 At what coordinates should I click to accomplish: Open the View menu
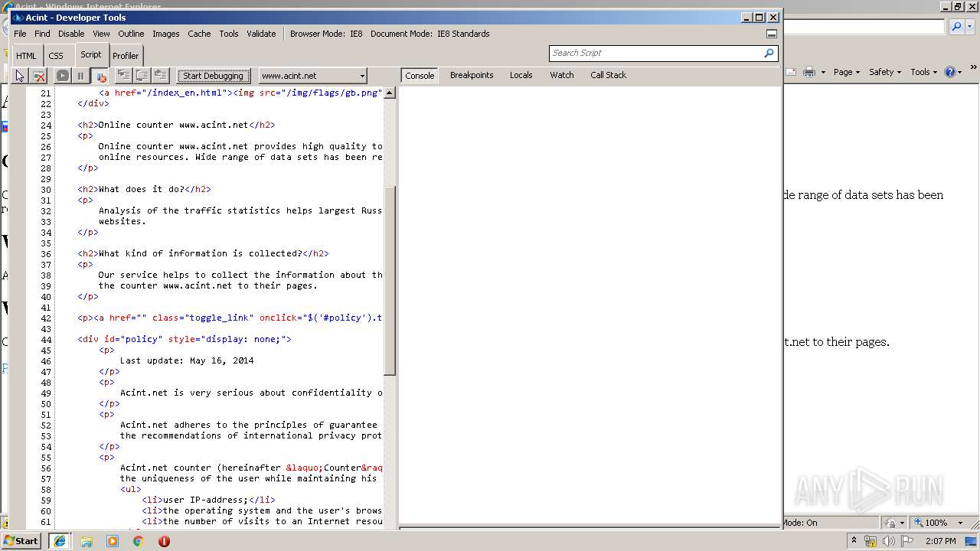pos(101,34)
